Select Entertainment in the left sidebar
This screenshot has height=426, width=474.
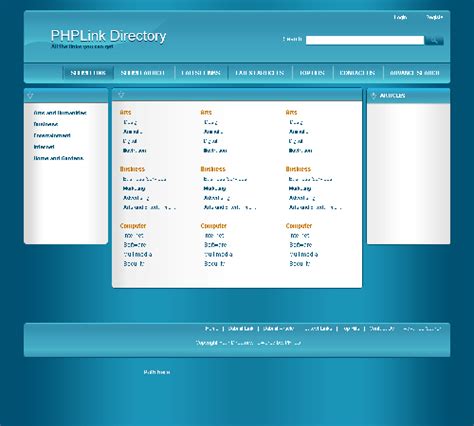click(52, 135)
